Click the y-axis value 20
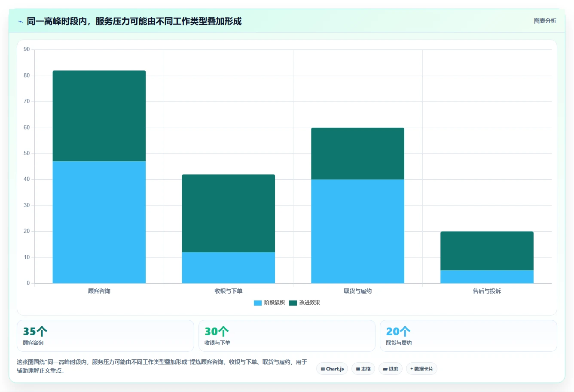574x392 pixels. tap(27, 231)
